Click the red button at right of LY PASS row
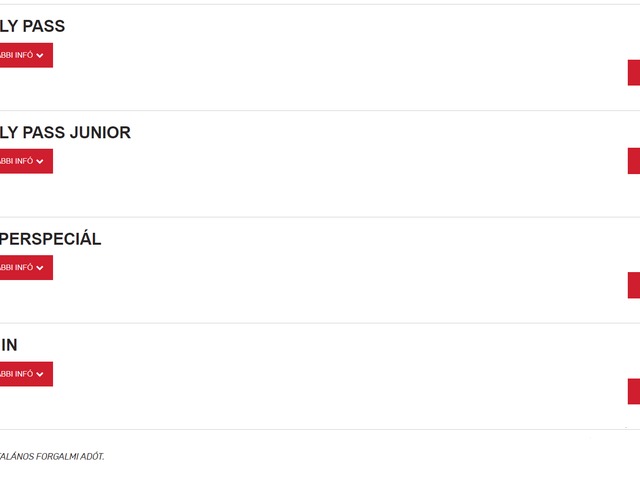The image size is (640, 480). 634,73
